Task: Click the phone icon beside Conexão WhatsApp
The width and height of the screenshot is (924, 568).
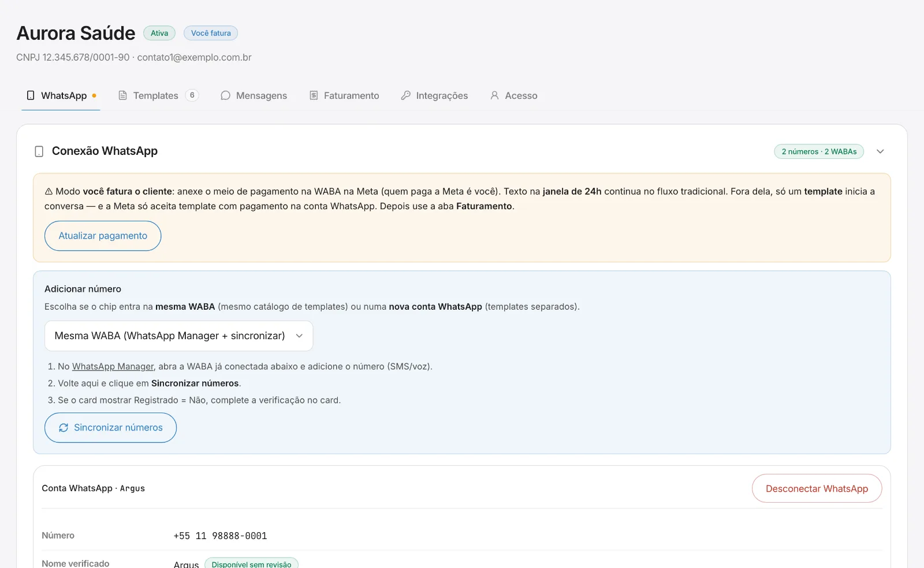Action: [39, 151]
